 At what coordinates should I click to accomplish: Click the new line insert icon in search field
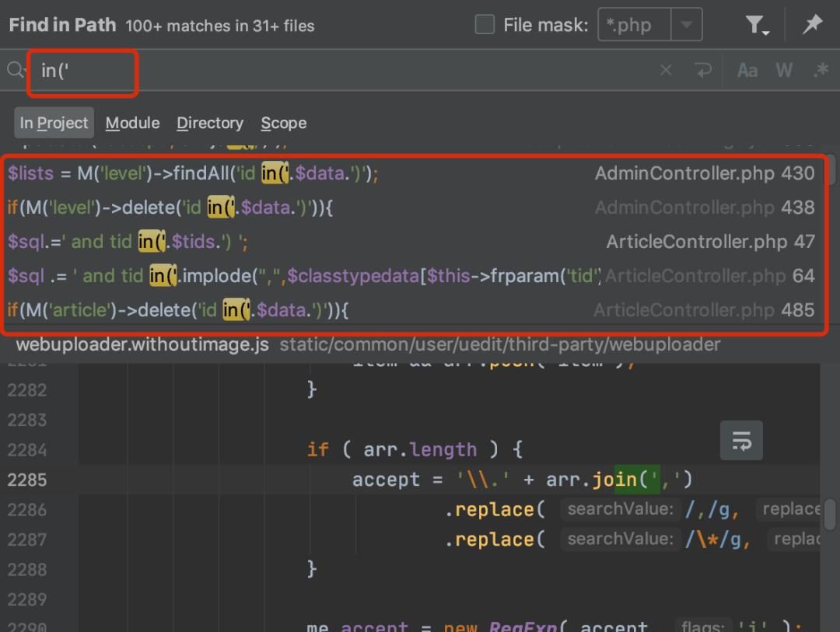(703, 71)
